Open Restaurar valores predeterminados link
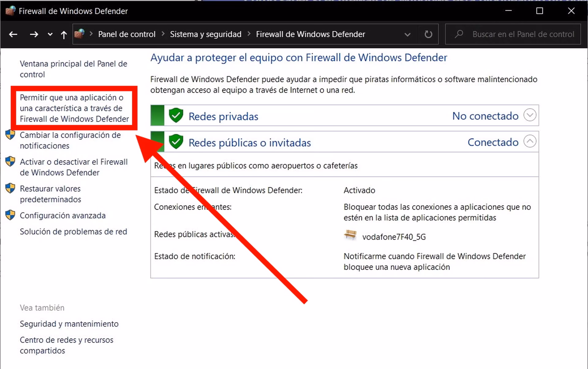The height and width of the screenshot is (369, 588). pos(51,194)
